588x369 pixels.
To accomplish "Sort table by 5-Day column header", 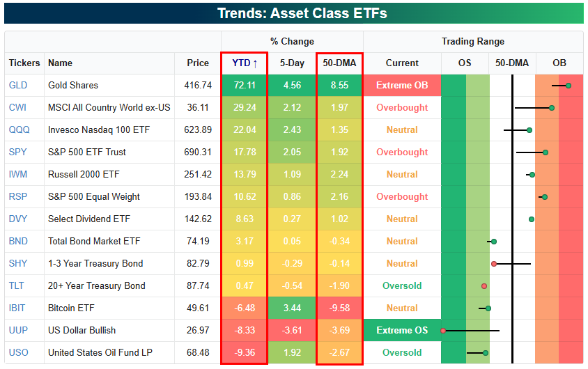I will tap(292, 63).
